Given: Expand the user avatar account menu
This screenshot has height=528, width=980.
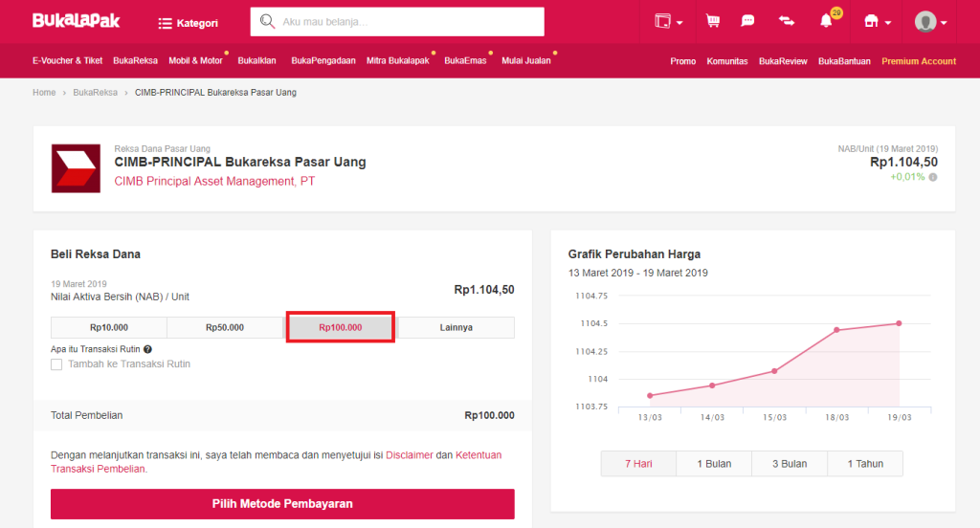Looking at the screenshot, I should coord(930,22).
